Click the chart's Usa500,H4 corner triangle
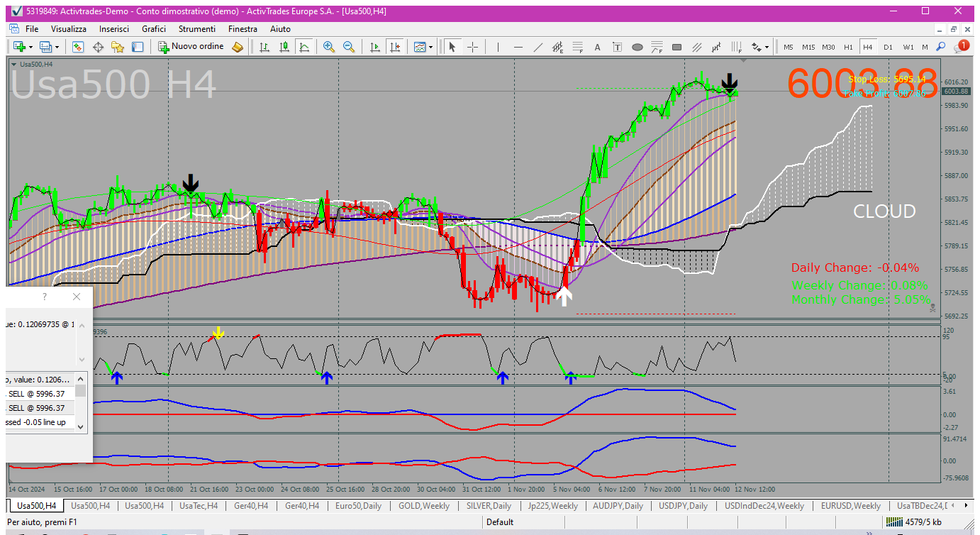The height and width of the screenshot is (535, 980). coord(14,64)
